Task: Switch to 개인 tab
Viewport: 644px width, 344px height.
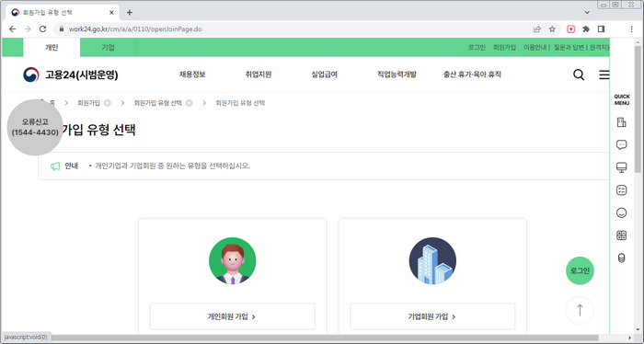Action: [52, 48]
